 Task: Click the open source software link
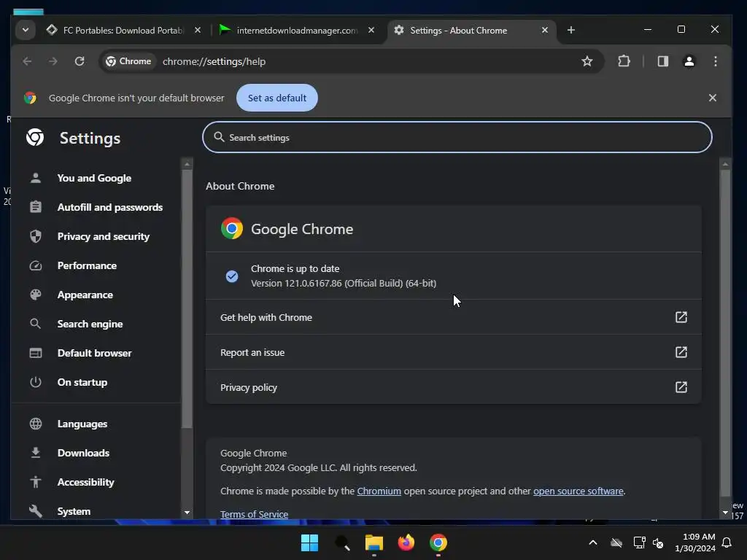(578, 491)
